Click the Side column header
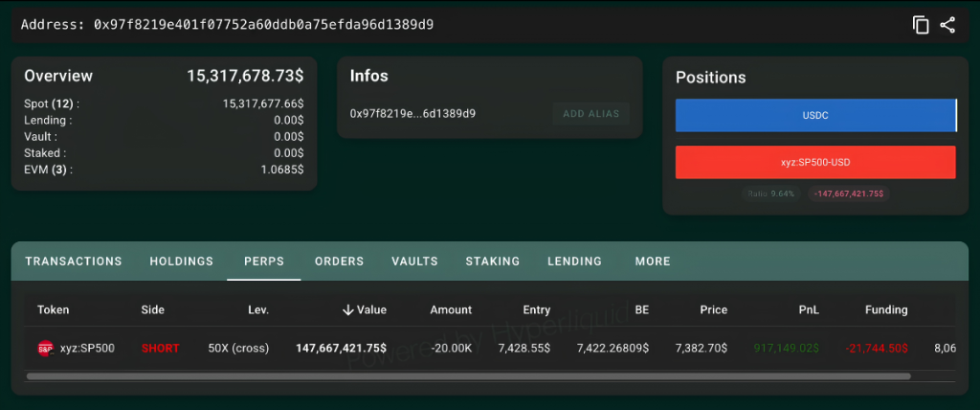The image size is (980, 410). pyautogui.click(x=153, y=309)
